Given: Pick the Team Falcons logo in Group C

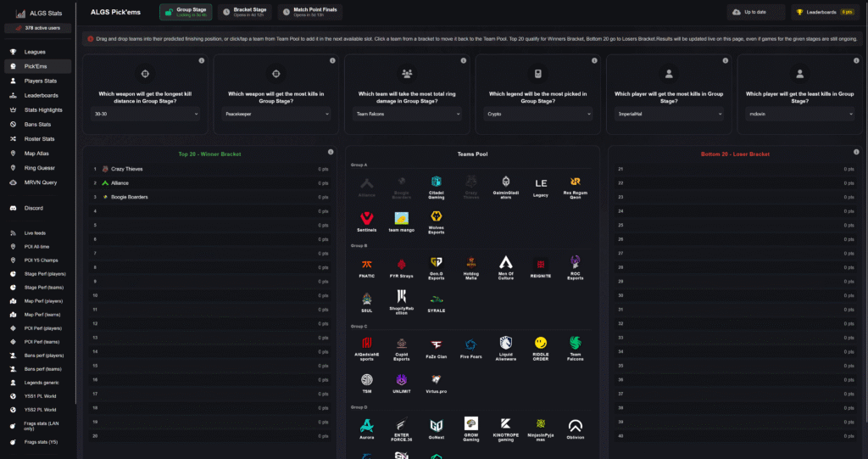Looking at the screenshot, I should coord(576,343).
